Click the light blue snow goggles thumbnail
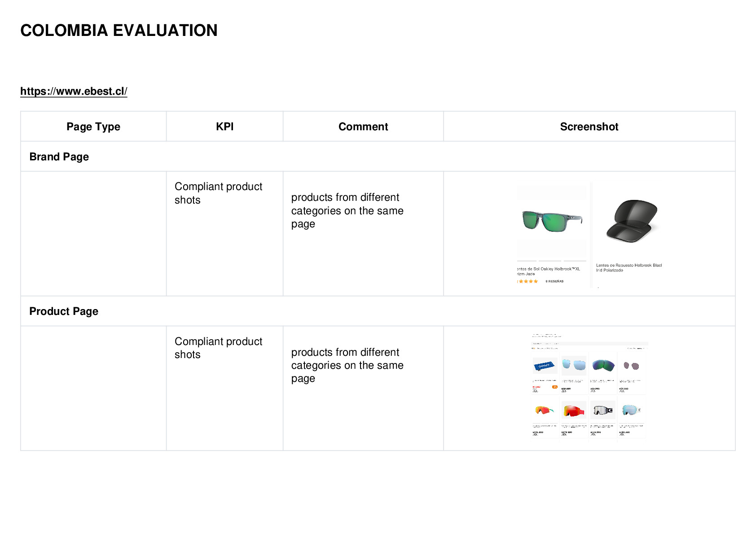The height and width of the screenshot is (535, 756). tap(631, 410)
